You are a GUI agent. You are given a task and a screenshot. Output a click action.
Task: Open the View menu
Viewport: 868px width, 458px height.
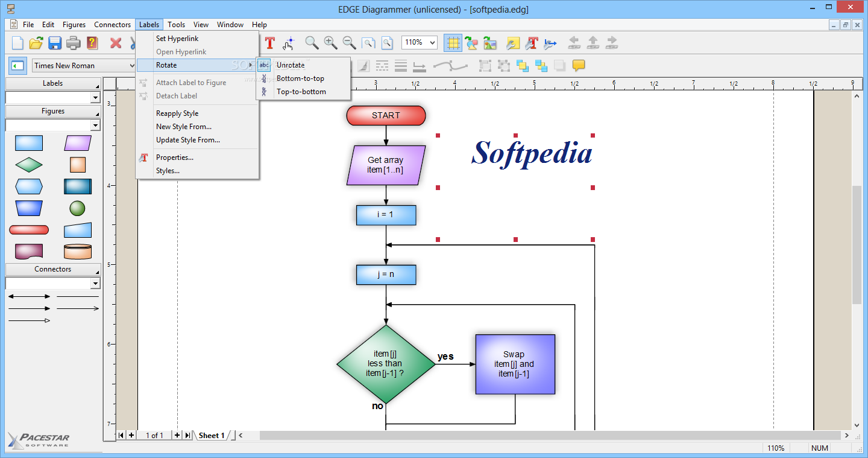(201, 25)
